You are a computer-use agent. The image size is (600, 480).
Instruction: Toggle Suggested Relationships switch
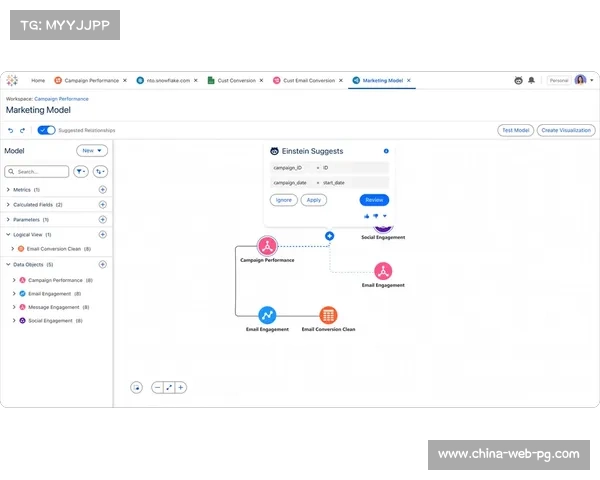pyautogui.click(x=46, y=130)
